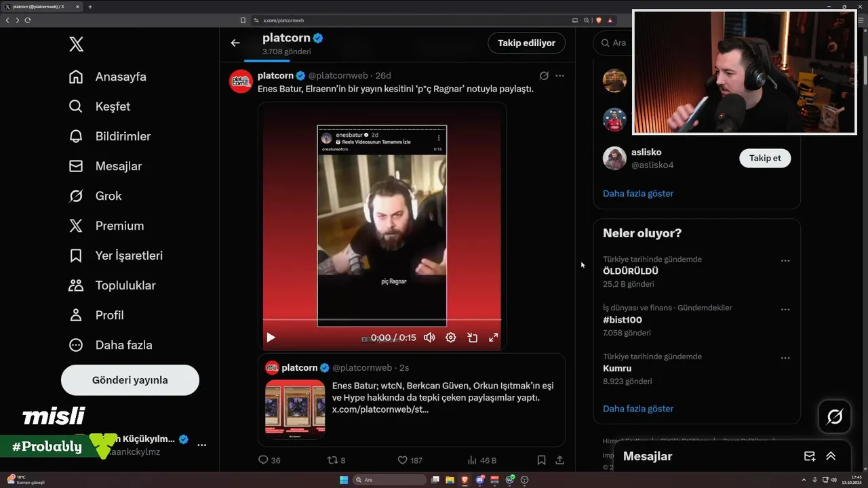
Task: Bookmark page in browser toolbar
Action: pyautogui.click(x=243, y=20)
